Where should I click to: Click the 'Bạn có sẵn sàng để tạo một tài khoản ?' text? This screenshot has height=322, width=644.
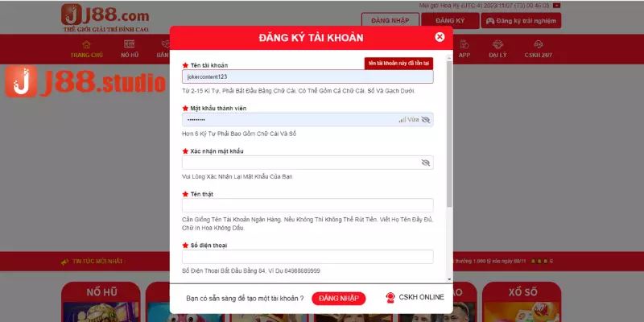click(245, 299)
